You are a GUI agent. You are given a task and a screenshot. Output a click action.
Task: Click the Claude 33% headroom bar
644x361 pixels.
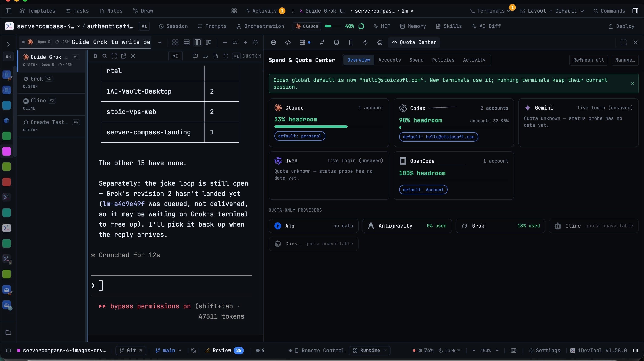pos(329,127)
